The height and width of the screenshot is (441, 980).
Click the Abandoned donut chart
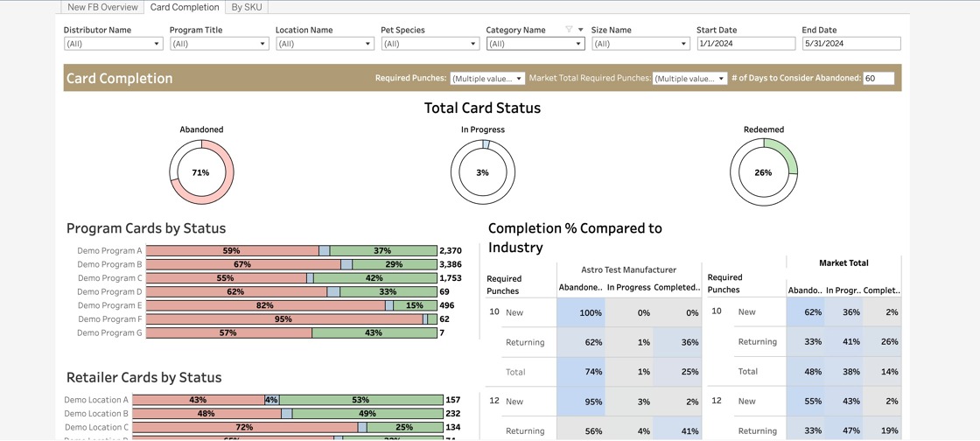coord(201,172)
